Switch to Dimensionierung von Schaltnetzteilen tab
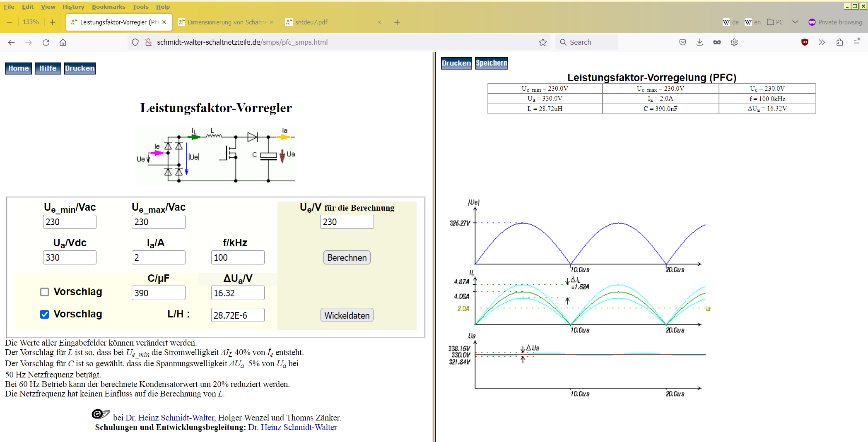Image resolution: width=868 pixels, height=442 pixels. point(226,22)
